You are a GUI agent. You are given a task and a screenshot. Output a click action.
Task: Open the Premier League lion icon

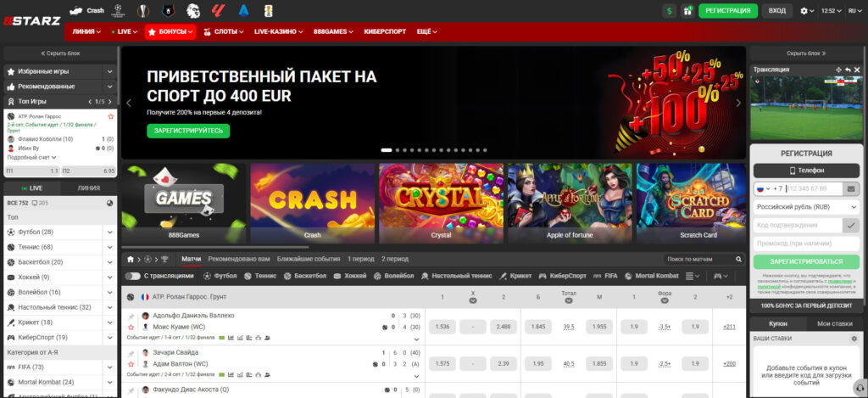click(x=192, y=10)
